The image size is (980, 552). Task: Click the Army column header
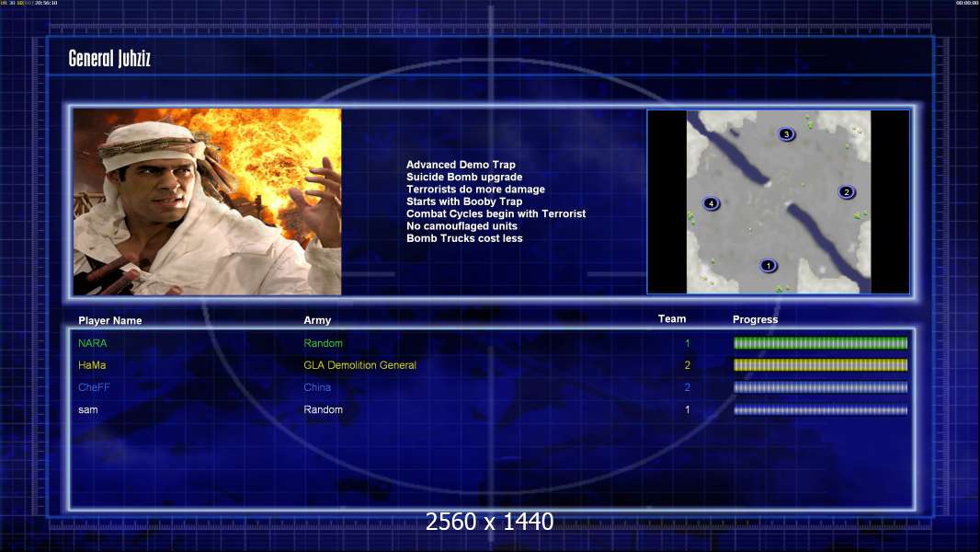(x=317, y=320)
